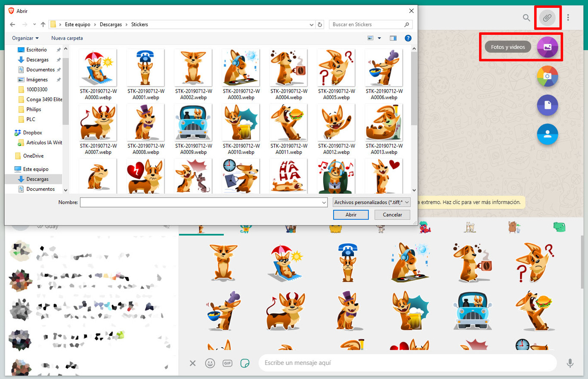The width and height of the screenshot is (588, 379).
Task: Open the GIF picker
Action: click(227, 363)
